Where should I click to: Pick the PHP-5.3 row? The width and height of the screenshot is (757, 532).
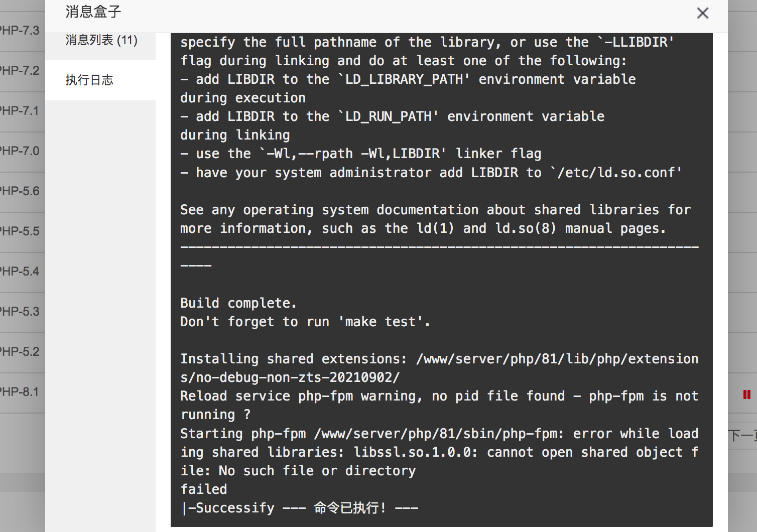pos(20,312)
